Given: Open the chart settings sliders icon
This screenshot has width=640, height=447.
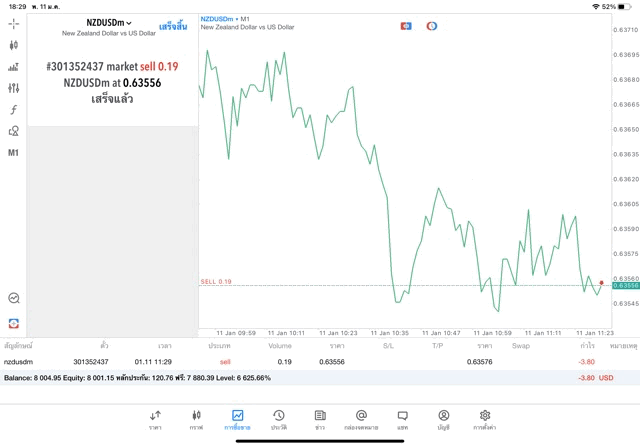Looking at the screenshot, I should (x=13, y=88).
